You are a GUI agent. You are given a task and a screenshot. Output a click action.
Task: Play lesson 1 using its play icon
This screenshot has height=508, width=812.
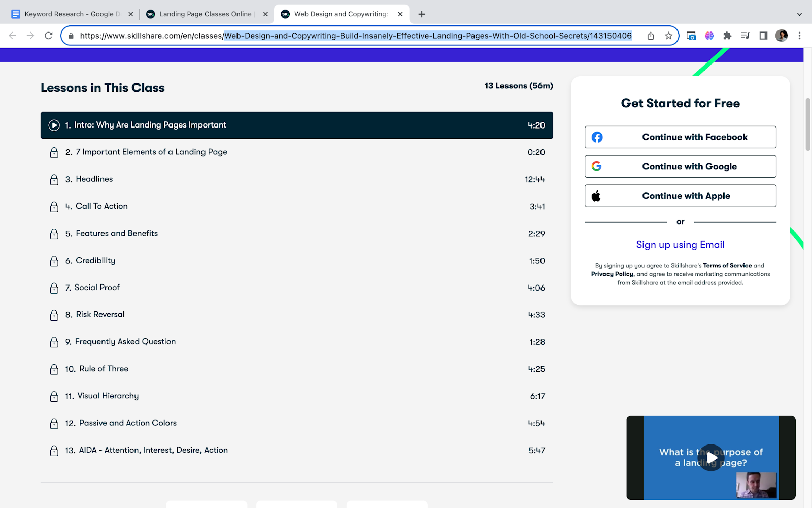[x=54, y=125]
